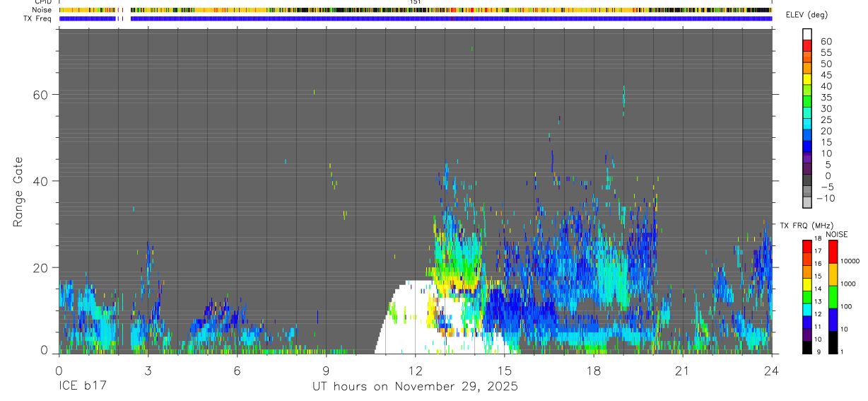The width and height of the screenshot is (868, 401).
Task: Click x-axis tick label '24'
Action: coord(772,371)
